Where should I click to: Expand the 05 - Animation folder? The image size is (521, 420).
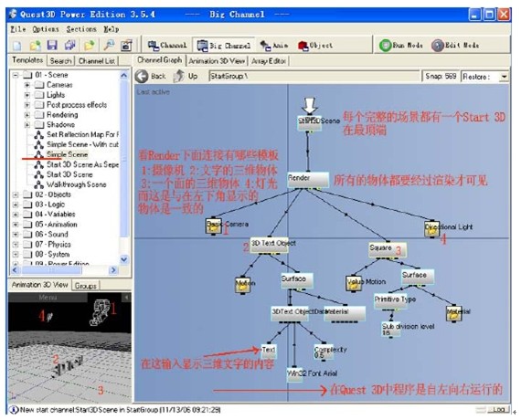[16, 225]
